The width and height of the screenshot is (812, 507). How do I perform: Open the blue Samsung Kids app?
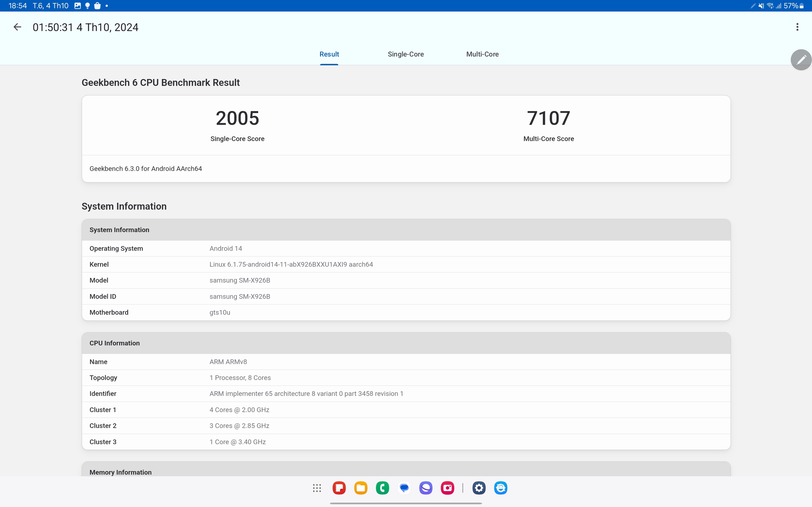(501, 488)
